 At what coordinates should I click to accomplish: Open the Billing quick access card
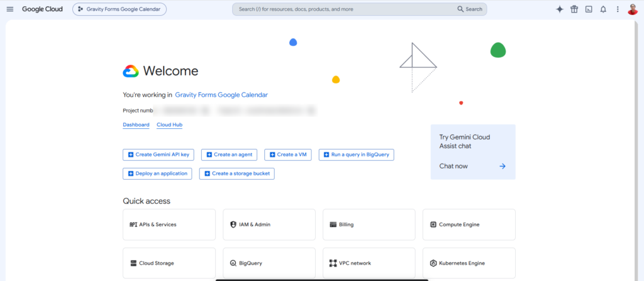point(369,224)
